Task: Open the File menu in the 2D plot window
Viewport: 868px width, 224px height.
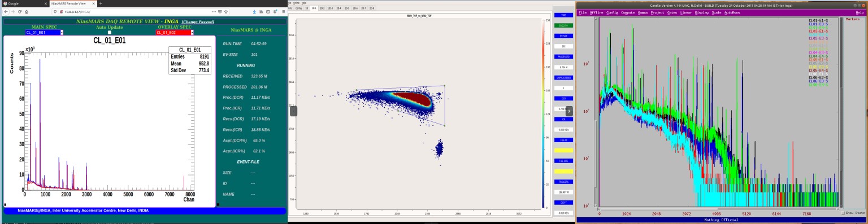Action: pyautogui.click(x=290, y=3)
